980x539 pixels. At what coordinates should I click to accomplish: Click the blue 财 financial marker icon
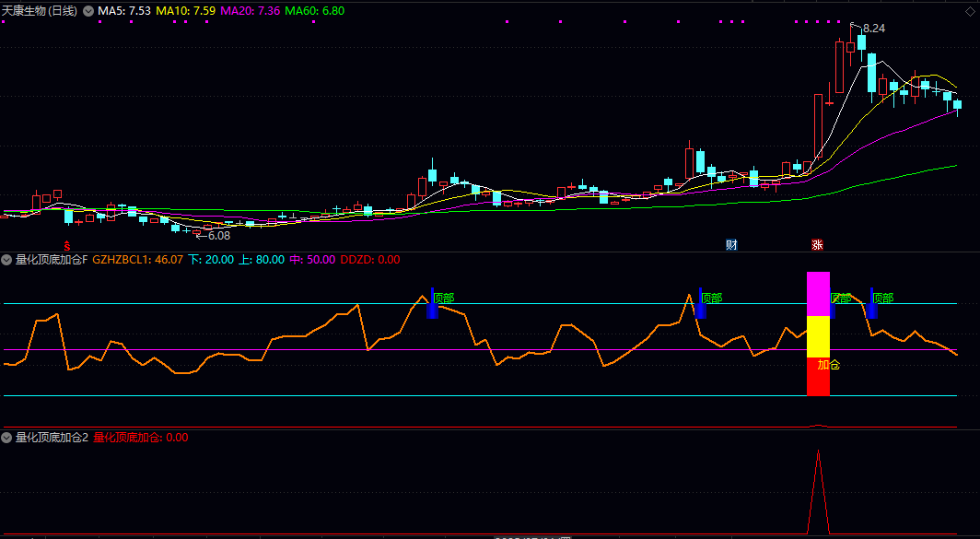pos(731,245)
